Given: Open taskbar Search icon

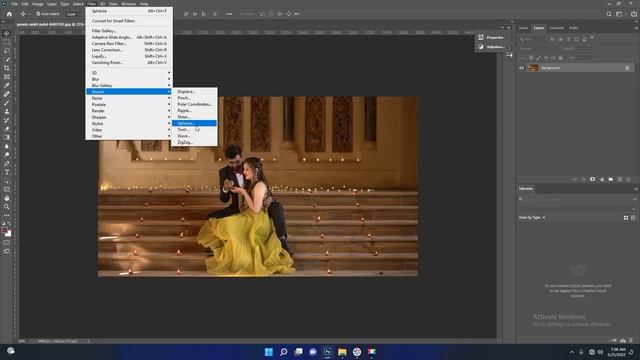Looking at the screenshot, I should (283, 352).
